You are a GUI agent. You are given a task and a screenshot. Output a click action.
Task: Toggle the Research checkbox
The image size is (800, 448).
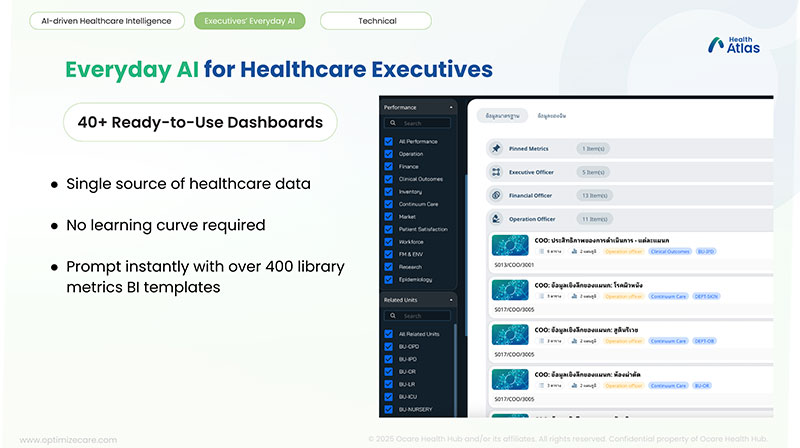pyautogui.click(x=389, y=267)
